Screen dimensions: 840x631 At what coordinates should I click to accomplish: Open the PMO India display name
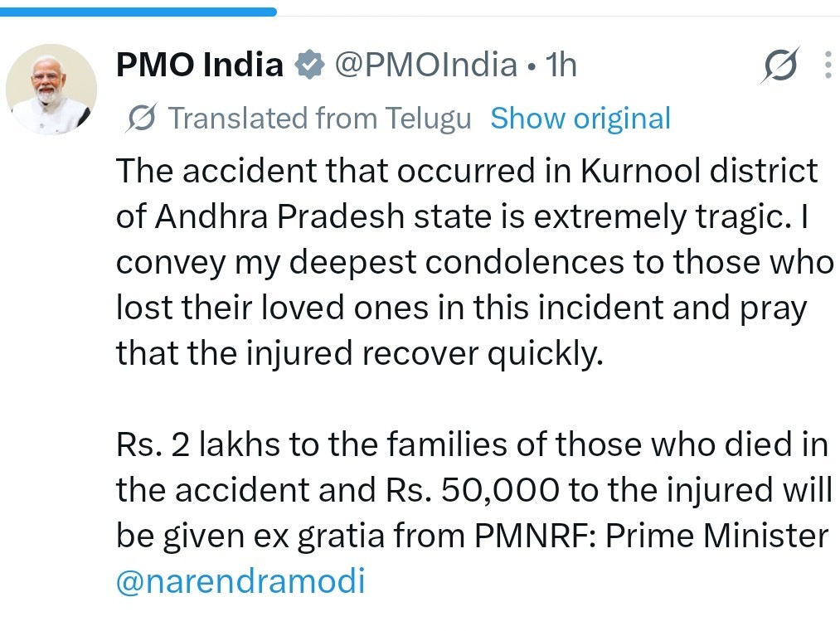[x=199, y=65]
